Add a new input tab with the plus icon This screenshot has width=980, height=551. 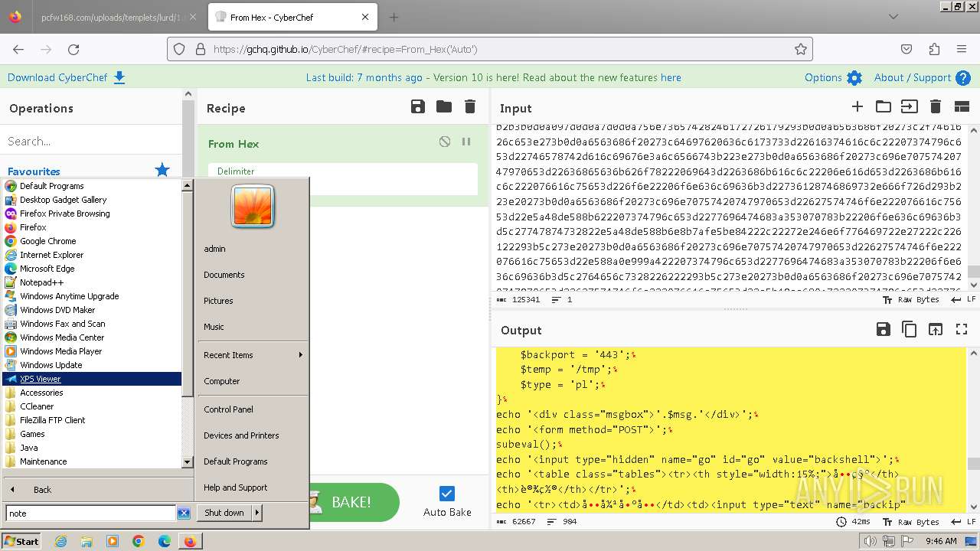tap(857, 107)
